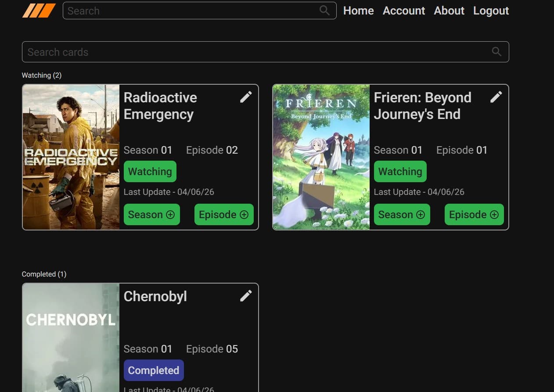Open the Radioactive Emergency poster image
This screenshot has width=554, height=392.
[x=71, y=157]
